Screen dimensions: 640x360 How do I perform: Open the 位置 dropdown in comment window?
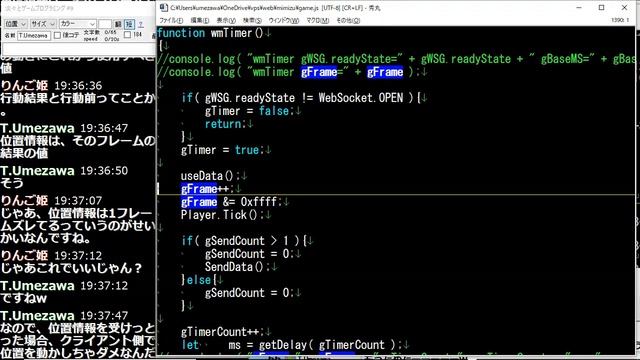(x=16, y=24)
